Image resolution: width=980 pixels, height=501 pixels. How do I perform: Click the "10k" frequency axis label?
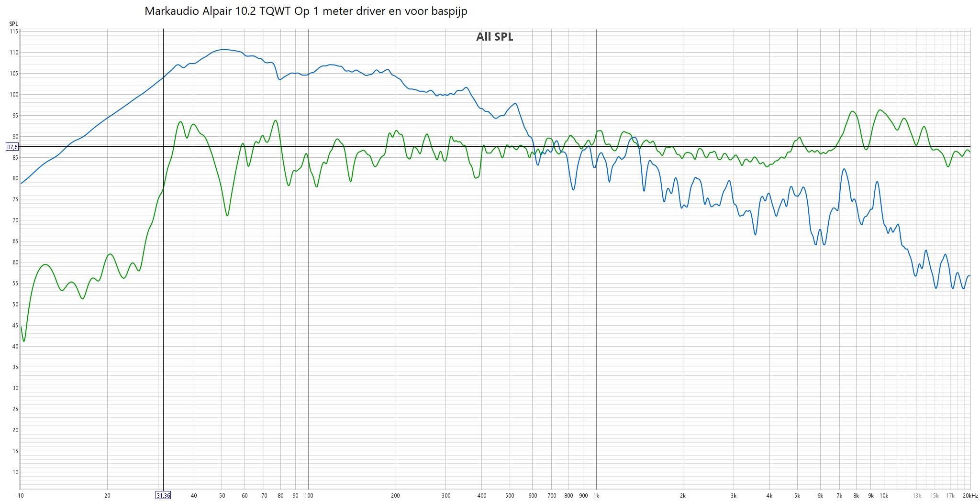pyautogui.click(x=884, y=496)
